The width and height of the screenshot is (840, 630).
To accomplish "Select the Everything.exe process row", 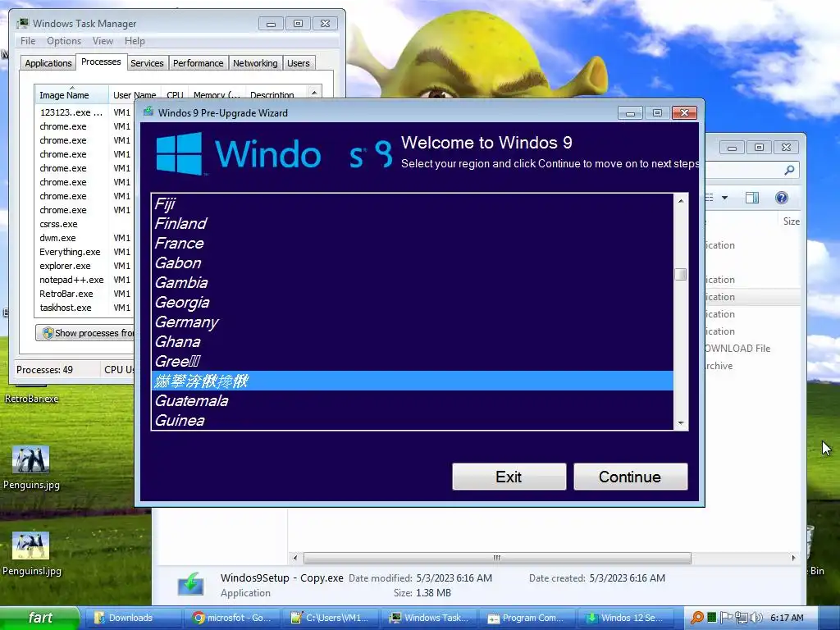I will [x=85, y=252].
